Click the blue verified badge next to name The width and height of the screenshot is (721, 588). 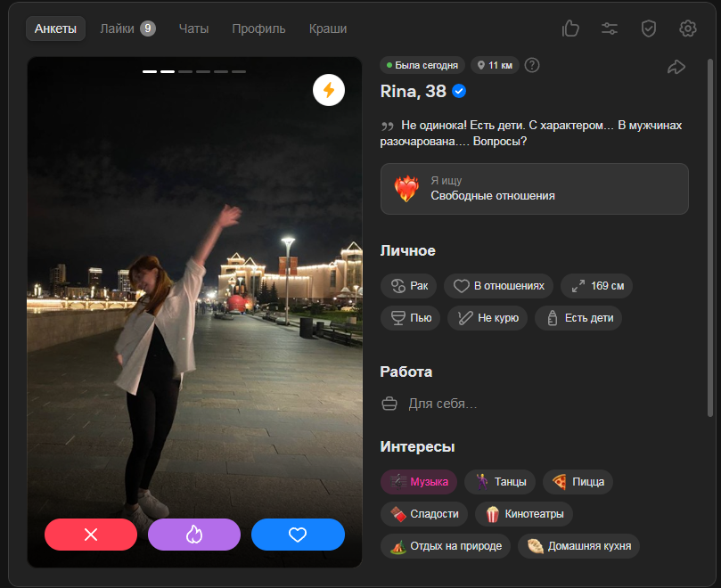click(459, 91)
